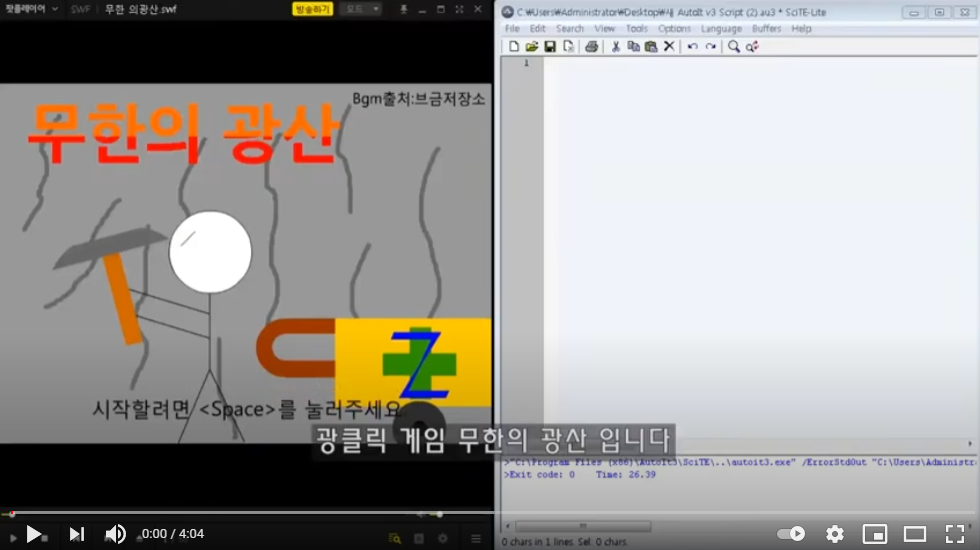The image size is (980, 550).
Task: Click PotPlayer playlist search icon
Action: point(394,538)
